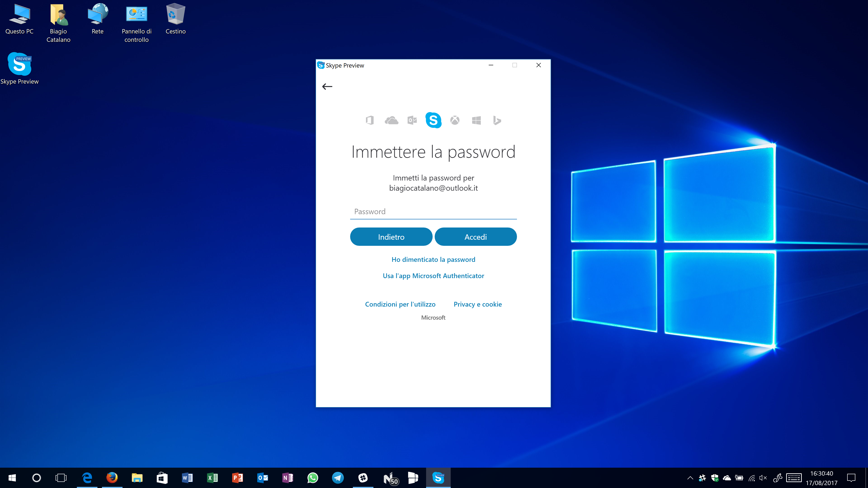868x488 pixels.
Task: Click the Indietro button
Action: (x=391, y=237)
